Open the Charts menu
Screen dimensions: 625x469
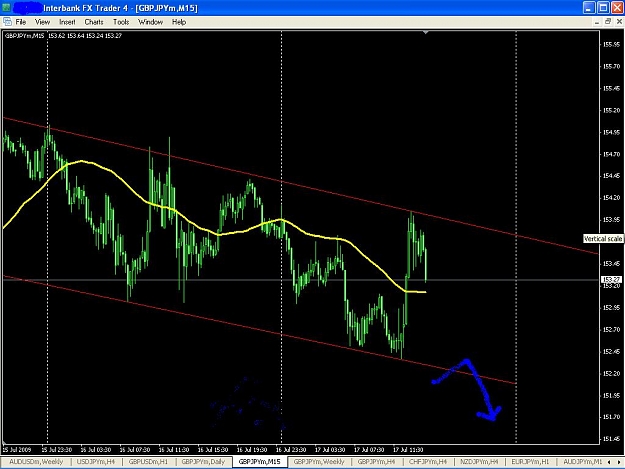click(94, 22)
